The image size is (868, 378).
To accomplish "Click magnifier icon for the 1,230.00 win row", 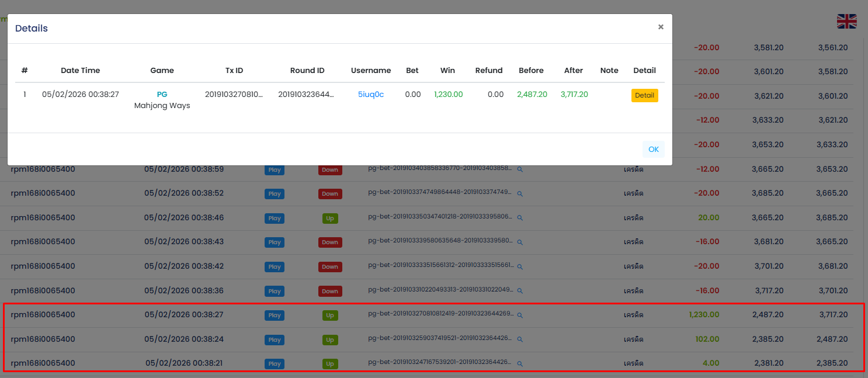I will tap(519, 315).
